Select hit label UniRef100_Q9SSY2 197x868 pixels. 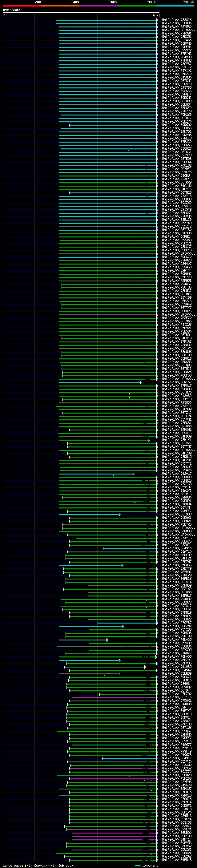pyautogui.click(x=177, y=50)
